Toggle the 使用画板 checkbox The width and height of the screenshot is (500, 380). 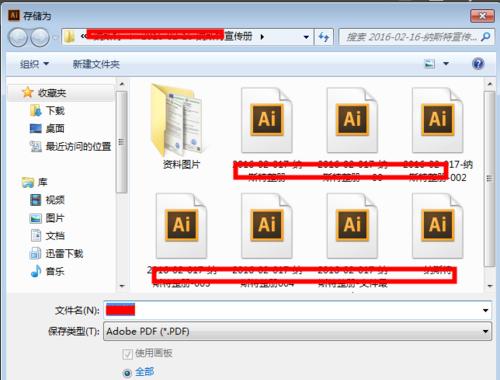pyautogui.click(x=127, y=354)
